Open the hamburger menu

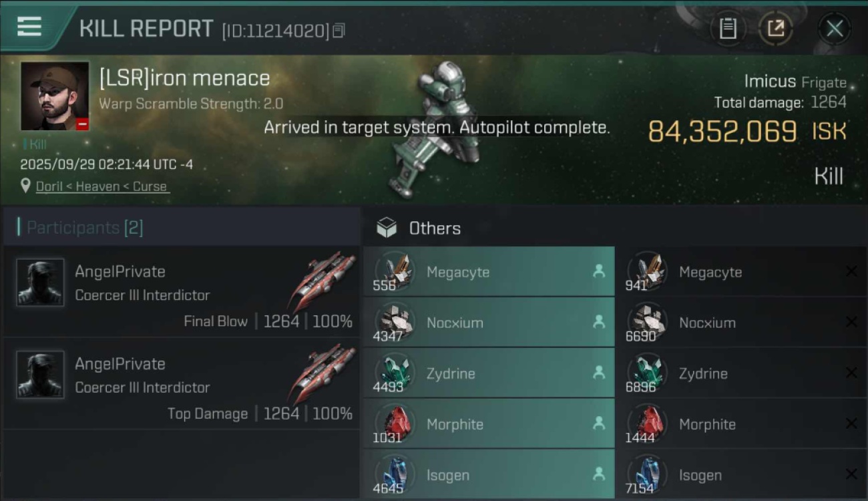point(29,27)
